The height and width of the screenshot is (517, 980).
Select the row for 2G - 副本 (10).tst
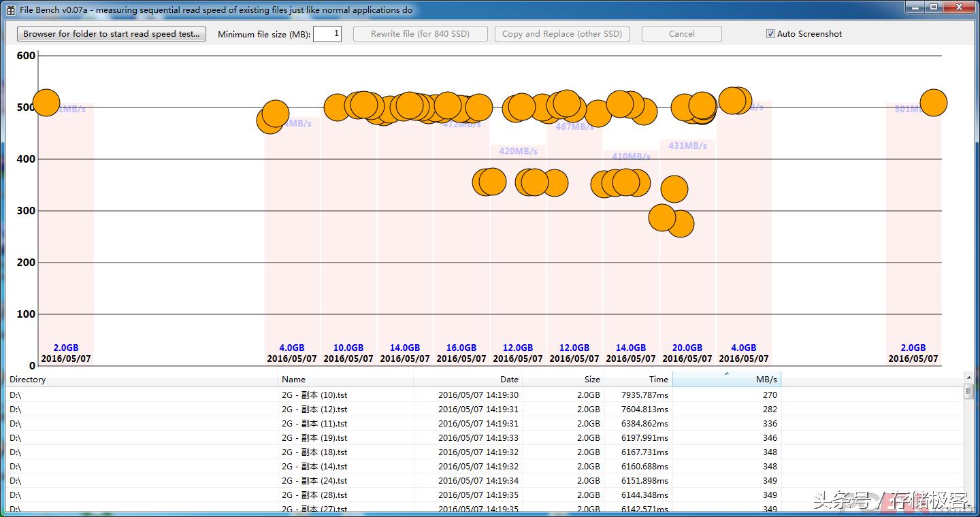pyautogui.click(x=314, y=395)
